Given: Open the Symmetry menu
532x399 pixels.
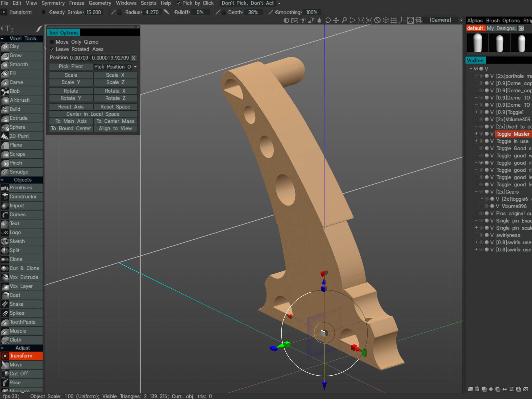Looking at the screenshot, I should (x=53, y=3).
